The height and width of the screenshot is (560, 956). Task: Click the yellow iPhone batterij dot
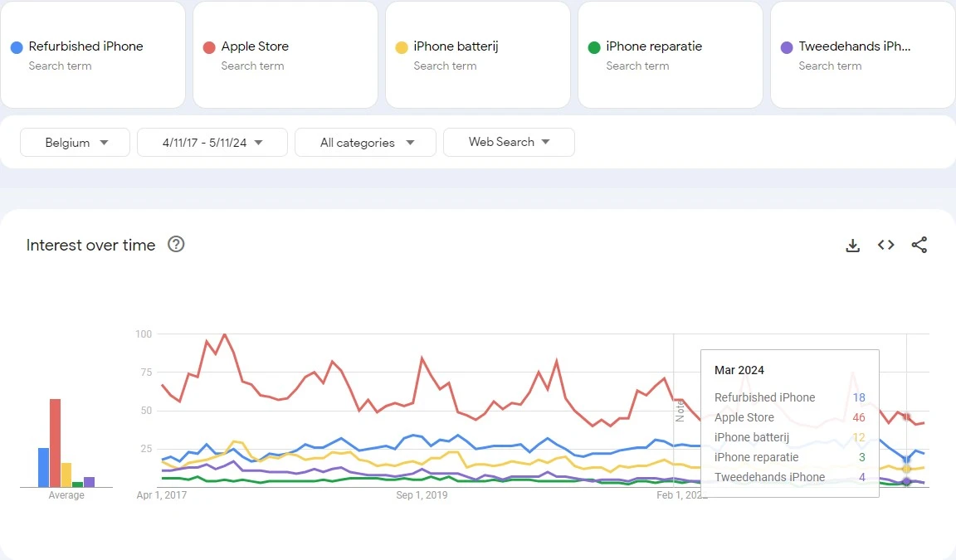tap(402, 47)
